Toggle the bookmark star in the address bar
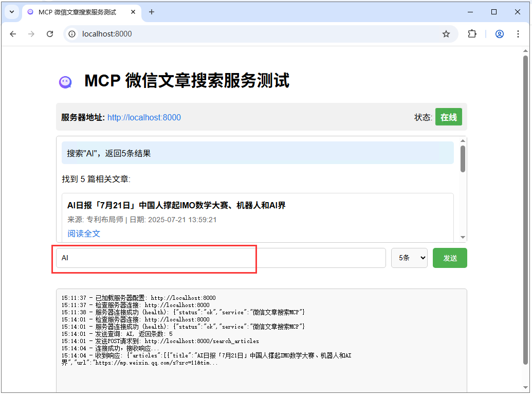The image size is (532, 396). (x=446, y=34)
